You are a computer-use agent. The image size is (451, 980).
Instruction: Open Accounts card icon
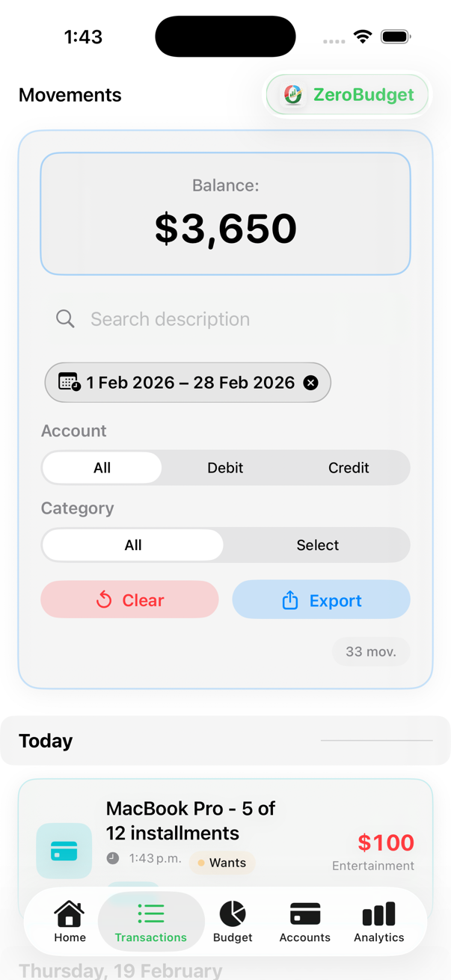point(304,913)
